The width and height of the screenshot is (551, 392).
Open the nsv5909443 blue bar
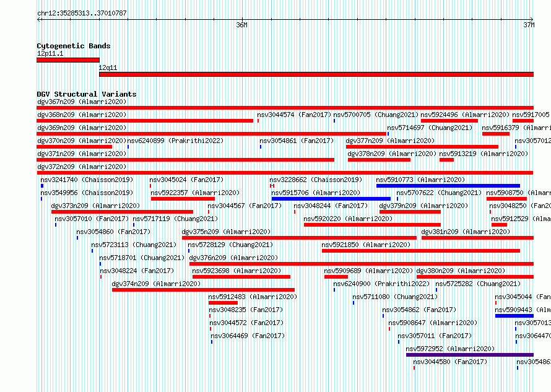click(x=514, y=316)
